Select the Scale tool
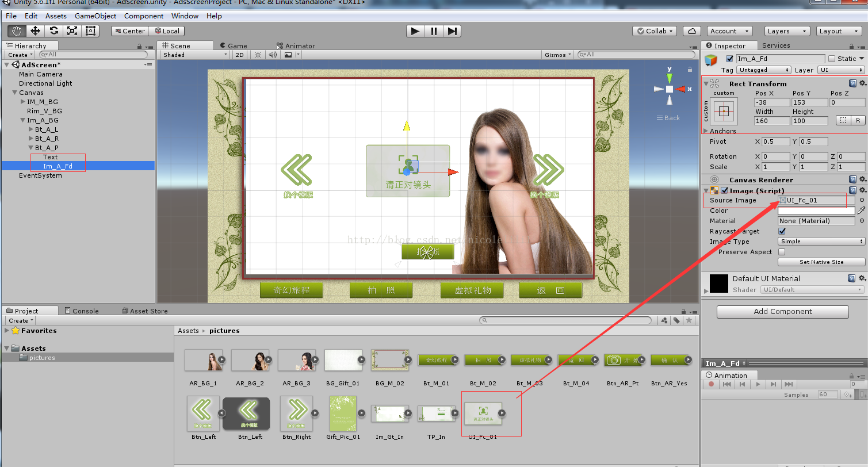The height and width of the screenshot is (467, 868). coord(72,31)
